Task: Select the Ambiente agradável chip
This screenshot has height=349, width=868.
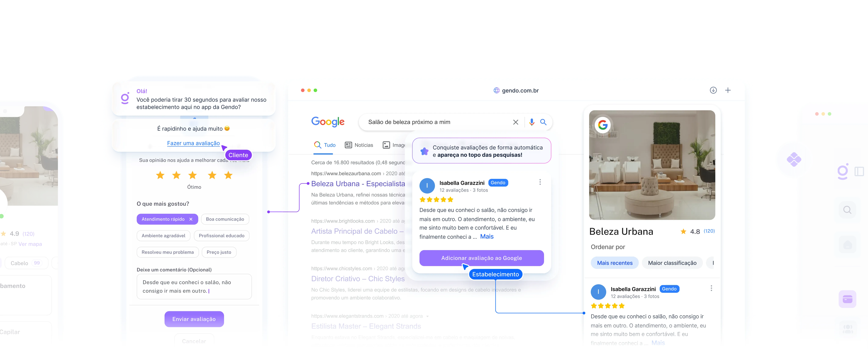Action: pyautogui.click(x=163, y=236)
